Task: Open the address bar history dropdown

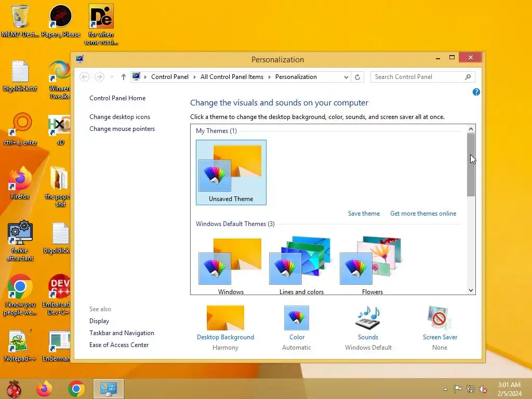Action: 345,77
